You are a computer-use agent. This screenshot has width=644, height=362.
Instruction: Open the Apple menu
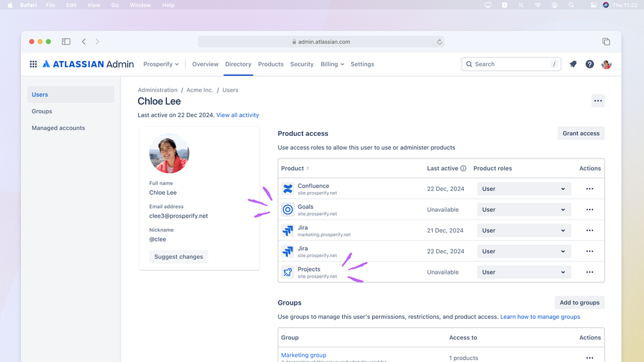[x=10, y=5]
